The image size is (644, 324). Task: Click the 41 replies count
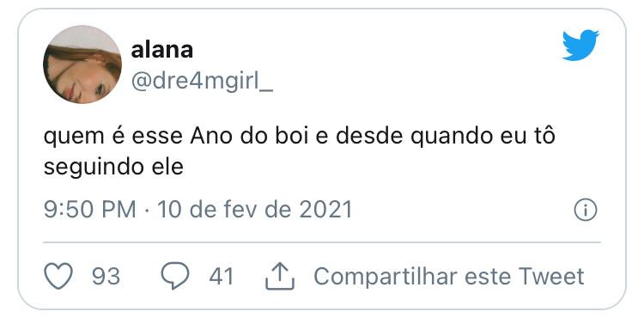point(222,277)
